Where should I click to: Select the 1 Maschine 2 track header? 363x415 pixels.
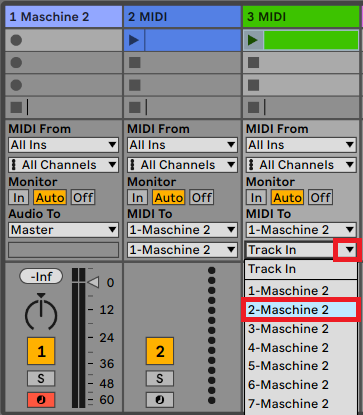pos(64,17)
